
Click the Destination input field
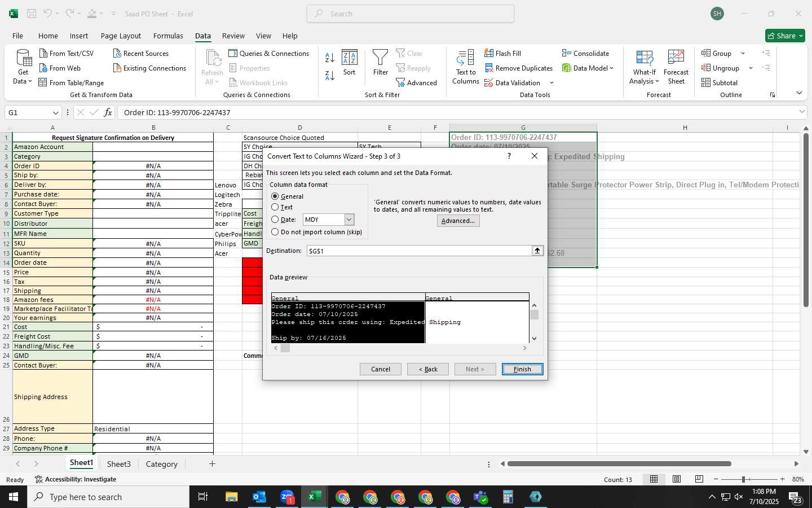(x=419, y=251)
